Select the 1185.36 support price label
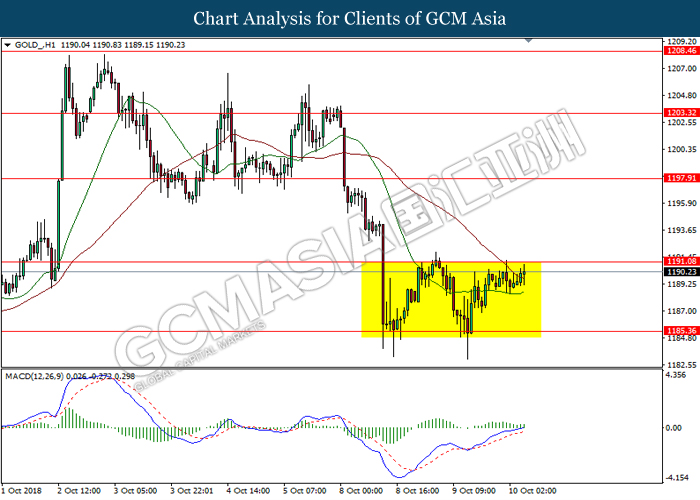This screenshot has width=700, height=500. click(x=682, y=331)
